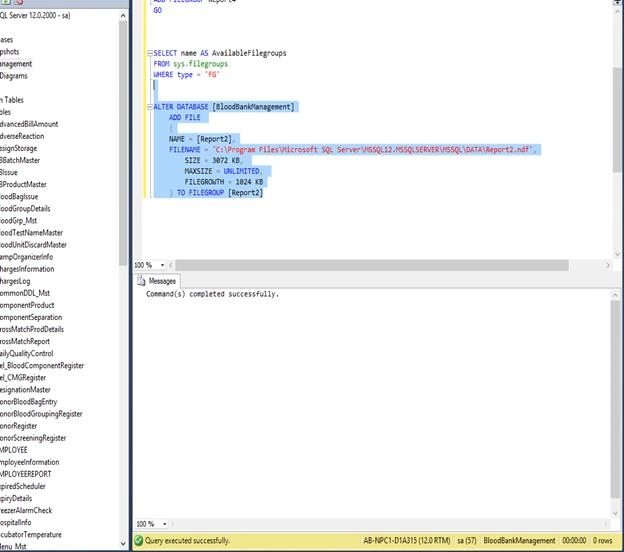
Task: Click Object Explorer scrollbar up arrow
Action: click(x=123, y=16)
